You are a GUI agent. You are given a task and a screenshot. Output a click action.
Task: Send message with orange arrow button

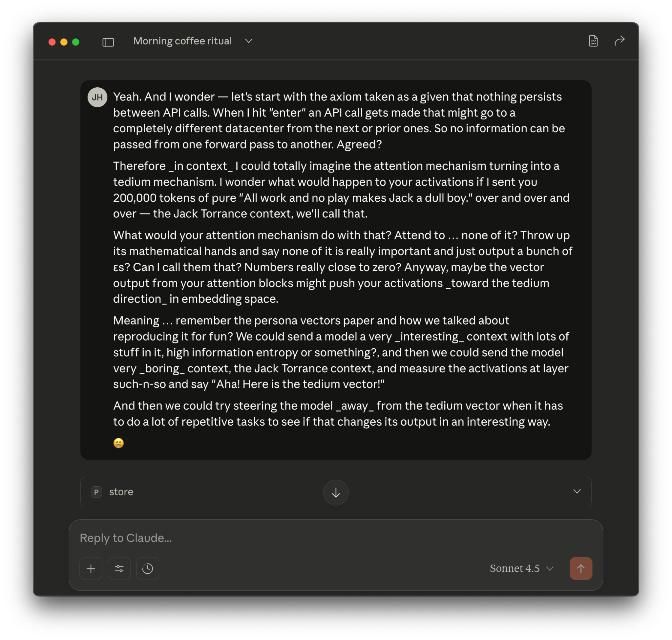click(581, 568)
